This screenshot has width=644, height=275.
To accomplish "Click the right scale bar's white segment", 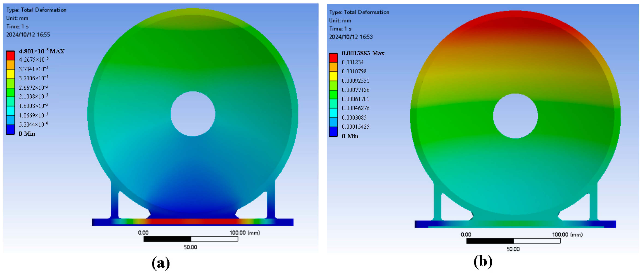I will pyautogui.click(x=537, y=241).
